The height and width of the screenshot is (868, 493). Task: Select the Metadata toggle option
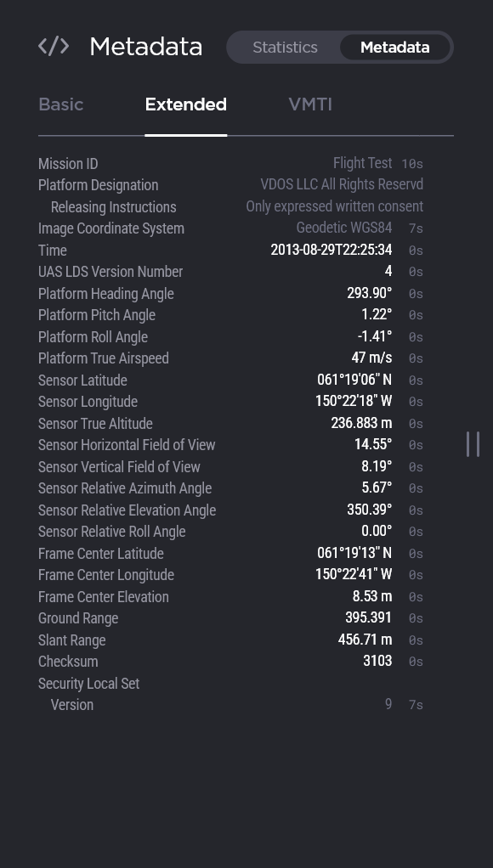coord(395,48)
